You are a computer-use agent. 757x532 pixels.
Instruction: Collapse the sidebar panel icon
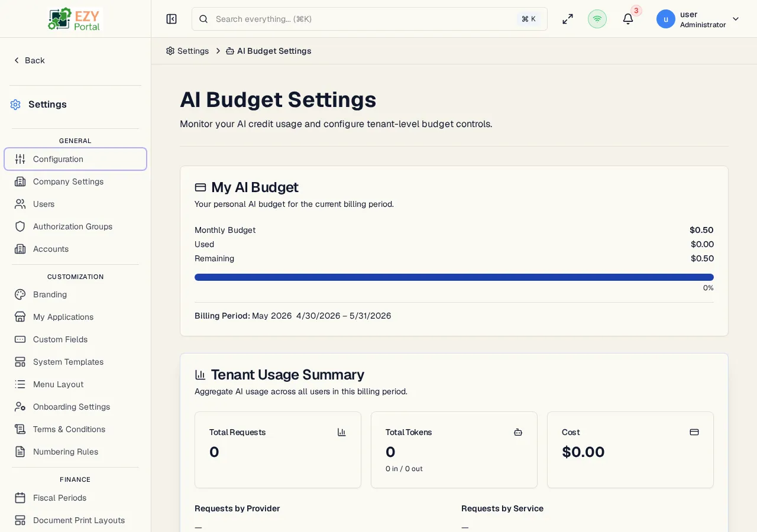click(172, 19)
